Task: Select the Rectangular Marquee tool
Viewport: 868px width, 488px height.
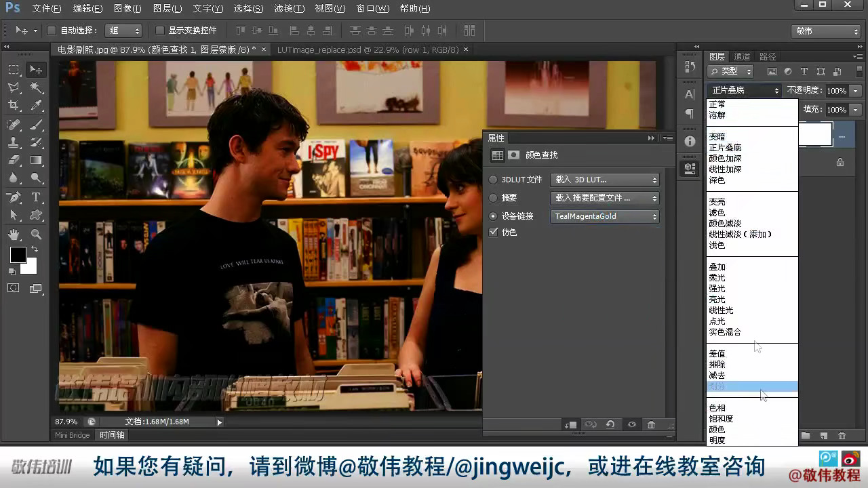Action: (x=14, y=70)
